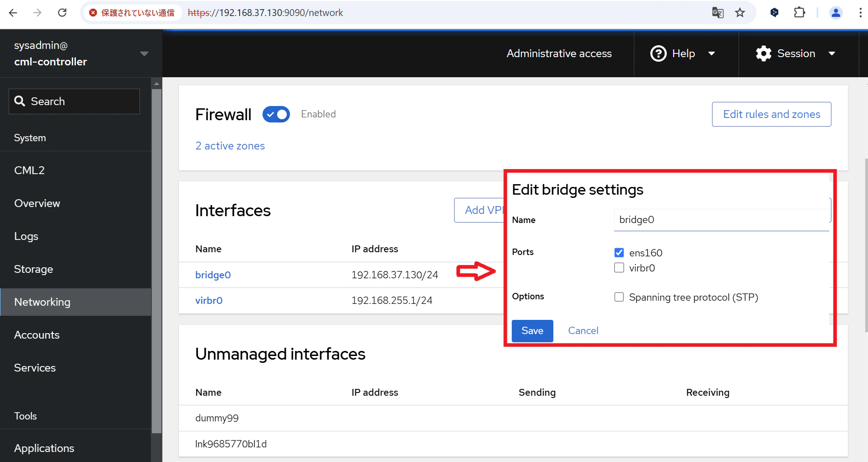This screenshot has width=868, height=462.
Task: Click the sidebar scrollbar up arrow
Action: tap(157, 84)
